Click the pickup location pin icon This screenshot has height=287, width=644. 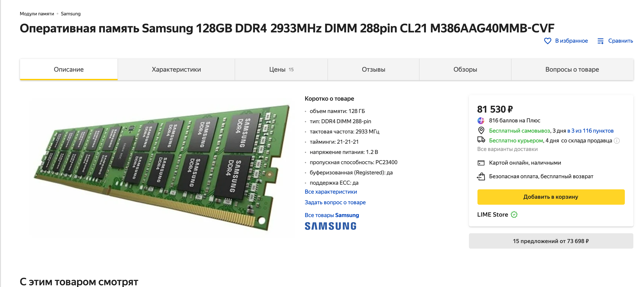click(481, 131)
